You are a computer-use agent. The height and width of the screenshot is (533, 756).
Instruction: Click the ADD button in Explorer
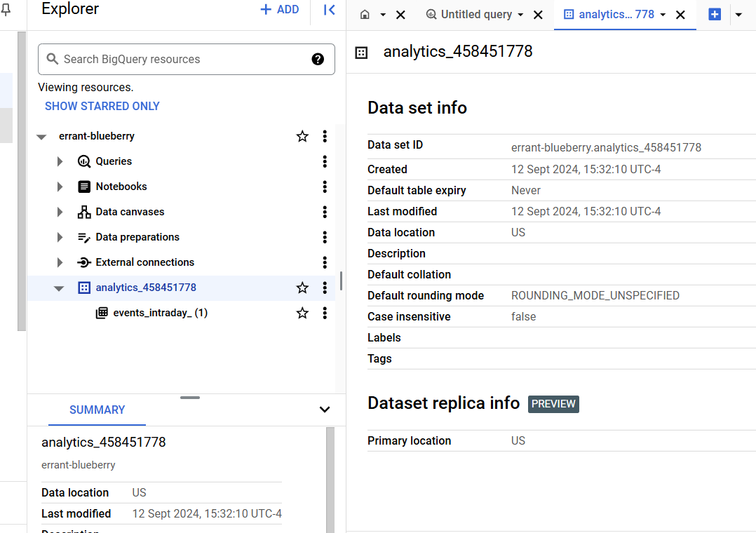[280, 10]
